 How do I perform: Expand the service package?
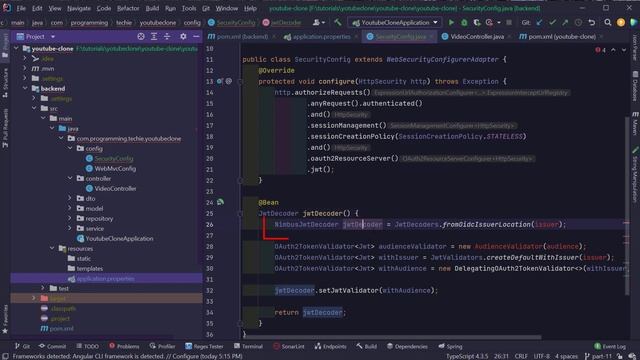[x=70, y=228]
